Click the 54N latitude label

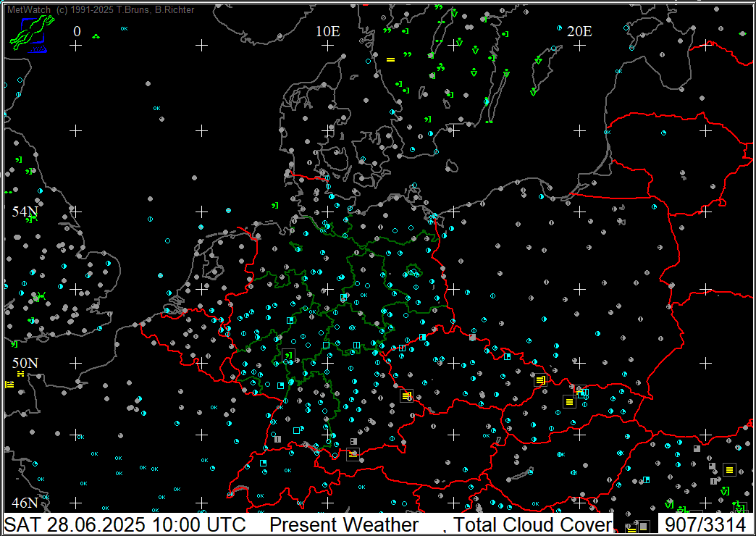click(x=25, y=212)
